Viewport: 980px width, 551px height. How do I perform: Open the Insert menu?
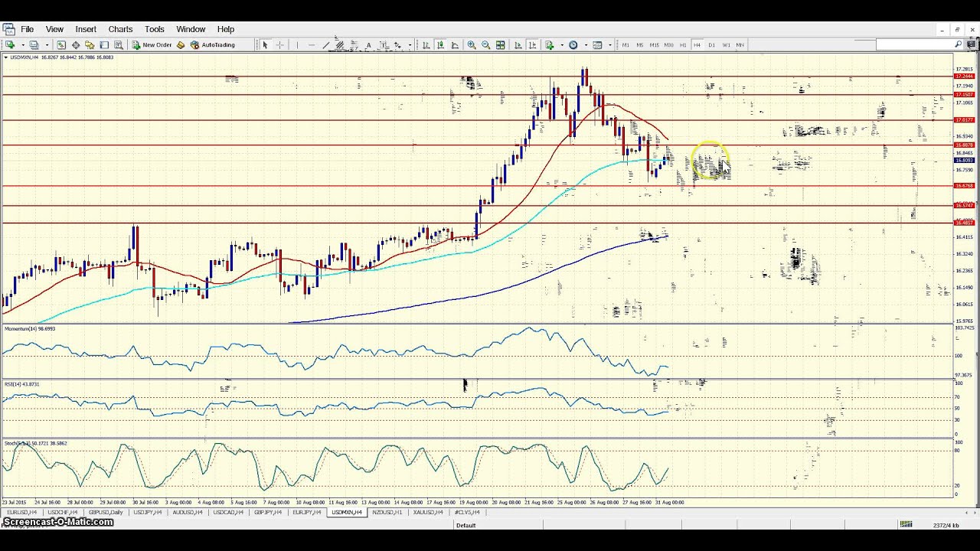[86, 29]
